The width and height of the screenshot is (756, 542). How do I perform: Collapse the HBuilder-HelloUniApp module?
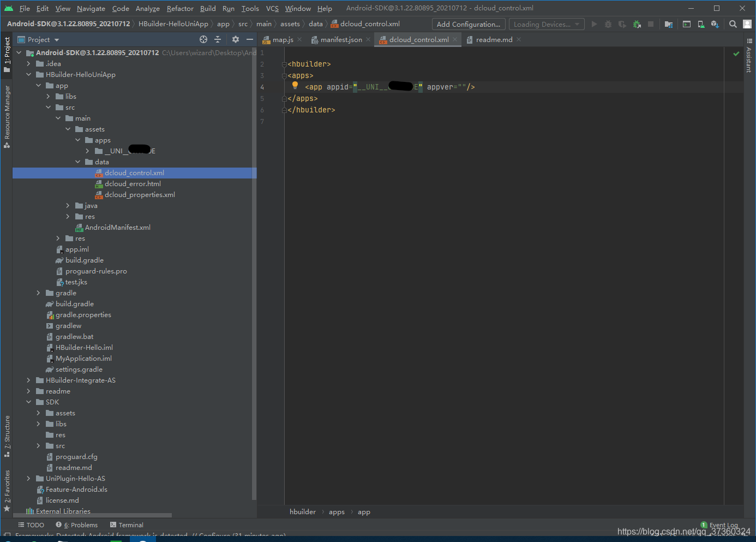tap(28, 75)
